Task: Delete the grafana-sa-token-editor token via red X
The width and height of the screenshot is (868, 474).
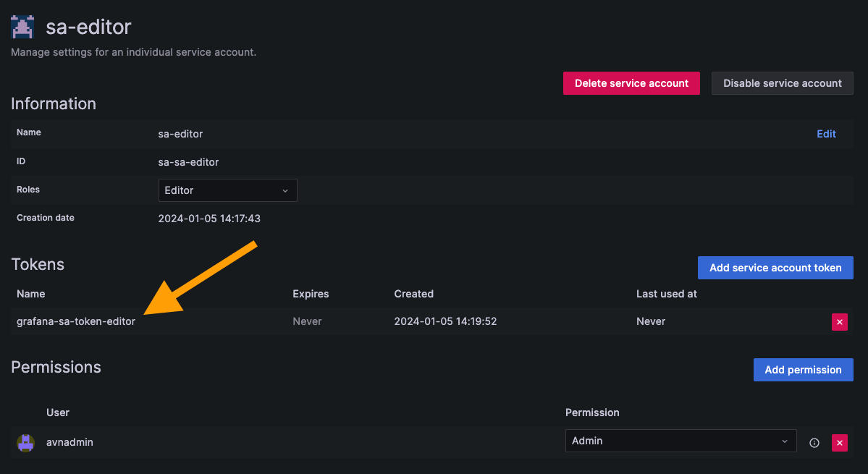Action: 839,322
